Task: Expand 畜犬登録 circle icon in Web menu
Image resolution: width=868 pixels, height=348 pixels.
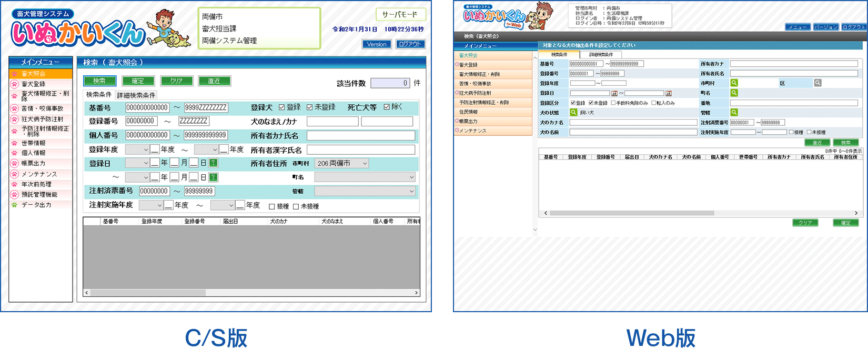Action: coord(457,65)
